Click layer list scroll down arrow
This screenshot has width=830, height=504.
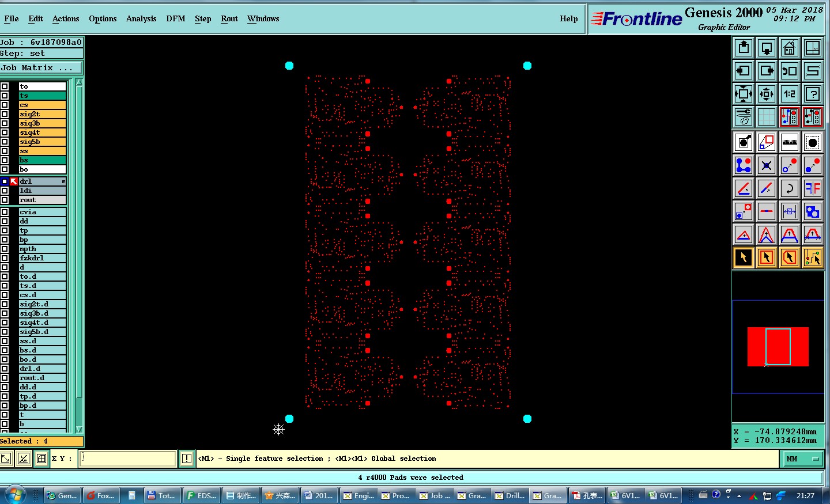coord(79,430)
